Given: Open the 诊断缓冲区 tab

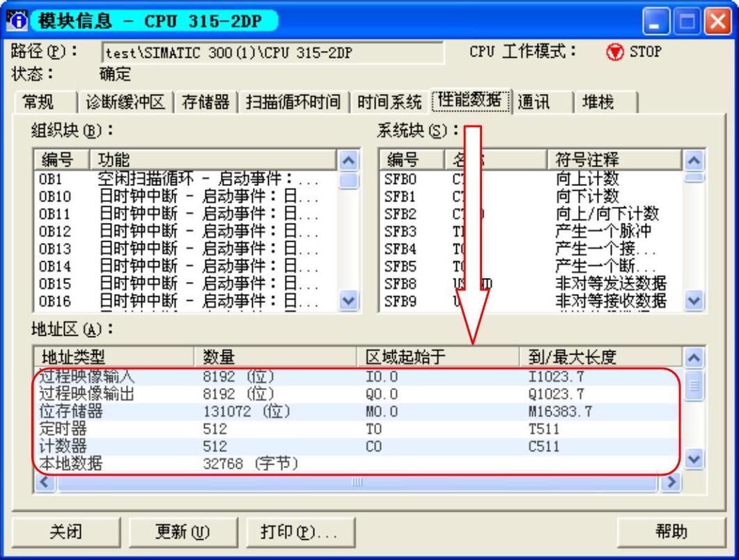Looking at the screenshot, I should [125, 102].
